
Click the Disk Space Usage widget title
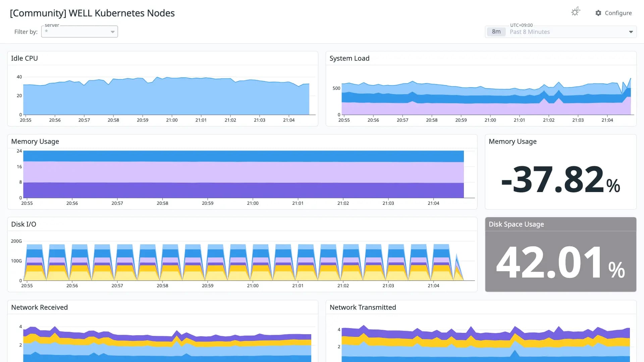(x=516, y=224)
